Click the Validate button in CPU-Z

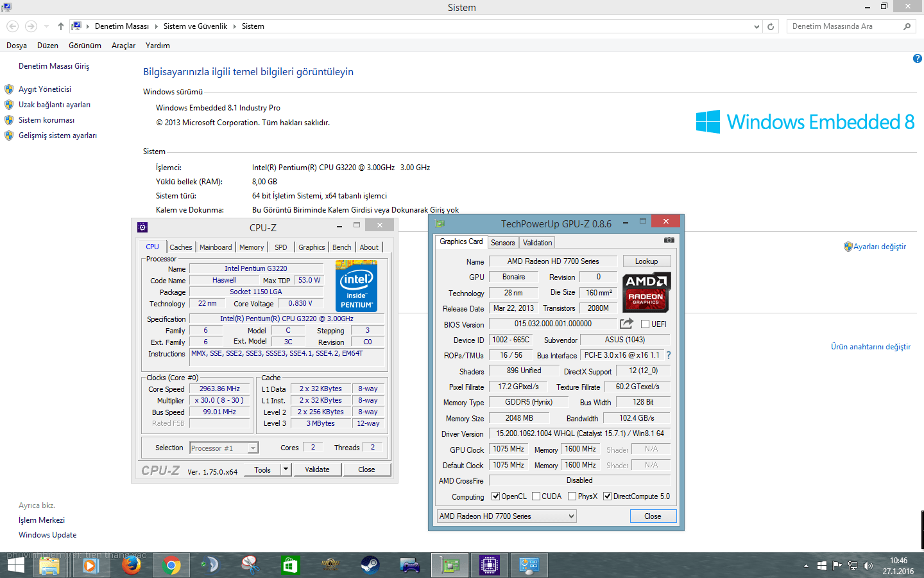317,469
